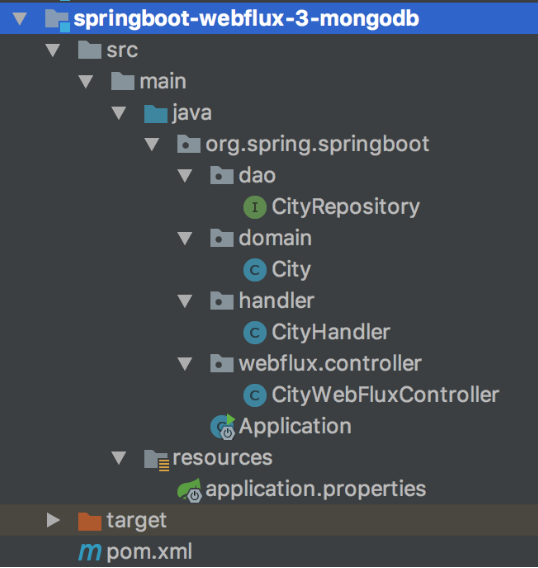
Task: Select the handler package label
Action: (276, 301)
